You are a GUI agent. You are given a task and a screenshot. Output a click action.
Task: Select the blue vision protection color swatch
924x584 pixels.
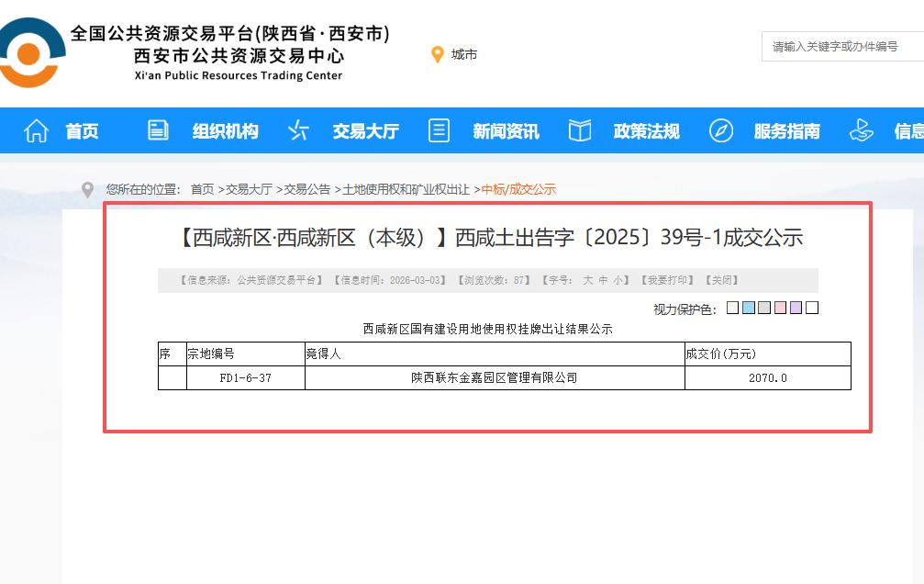click(x=749, y=308)
